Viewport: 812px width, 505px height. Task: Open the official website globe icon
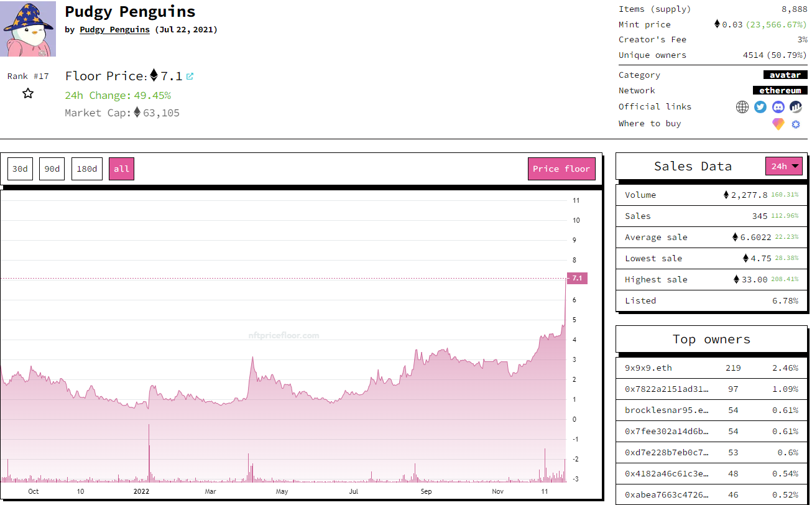point(742,107)
